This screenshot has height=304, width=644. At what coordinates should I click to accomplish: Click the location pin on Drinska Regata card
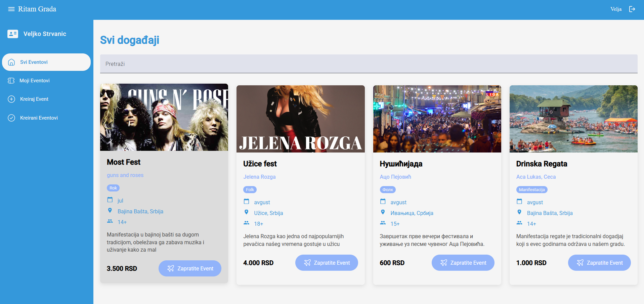[x=519, y=212]
